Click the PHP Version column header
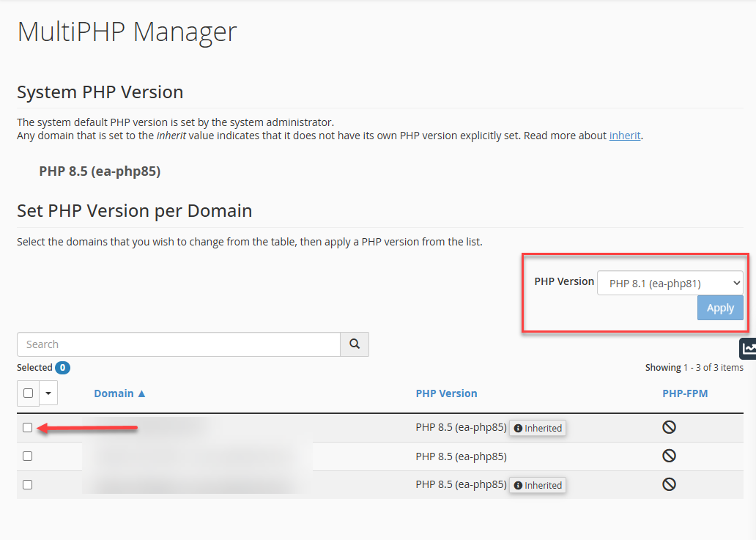The width and height of the screenshot is (756, 540). (x=446, y=393)
